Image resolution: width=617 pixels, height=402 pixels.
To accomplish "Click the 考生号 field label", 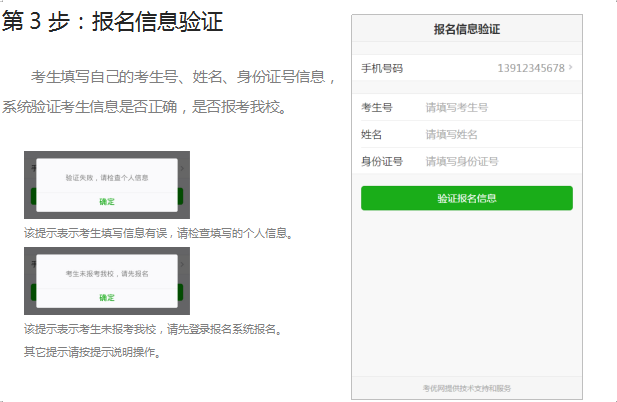I will (x=376, y=107).
